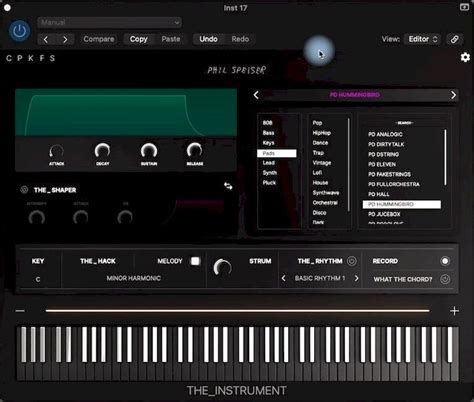The width and height of the screenshot is (474, 402).
Task: Choose the PD FAKESTRINGS preset
Action: (389, 174)
